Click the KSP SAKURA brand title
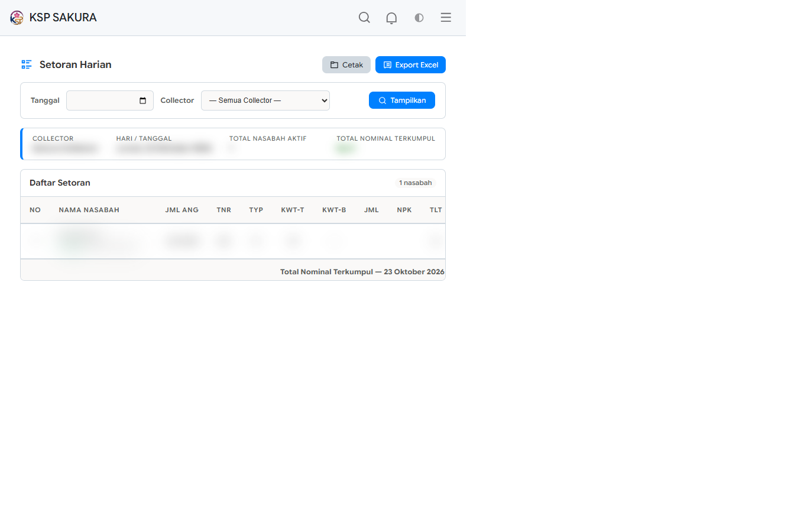Viewport: 807px width, 532px height. tap(63, 18)
